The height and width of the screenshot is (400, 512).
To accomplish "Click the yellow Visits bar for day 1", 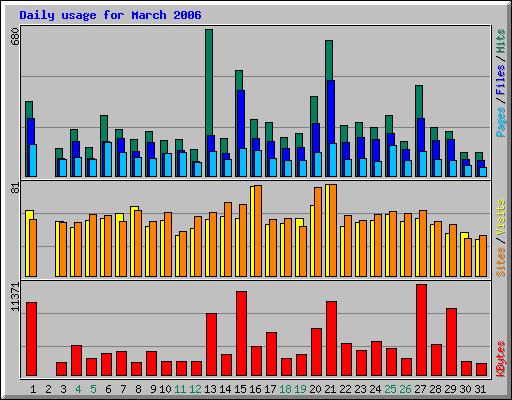I will tap(27, 243).
